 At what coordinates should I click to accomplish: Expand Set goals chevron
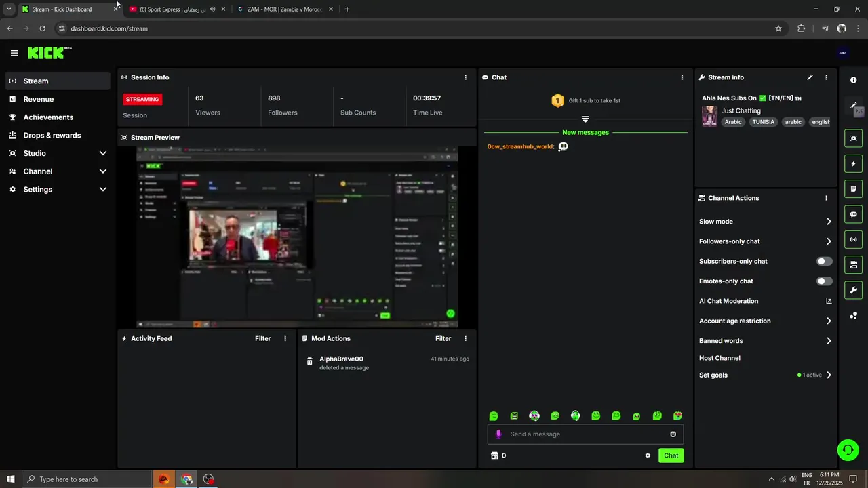[829, 375]
